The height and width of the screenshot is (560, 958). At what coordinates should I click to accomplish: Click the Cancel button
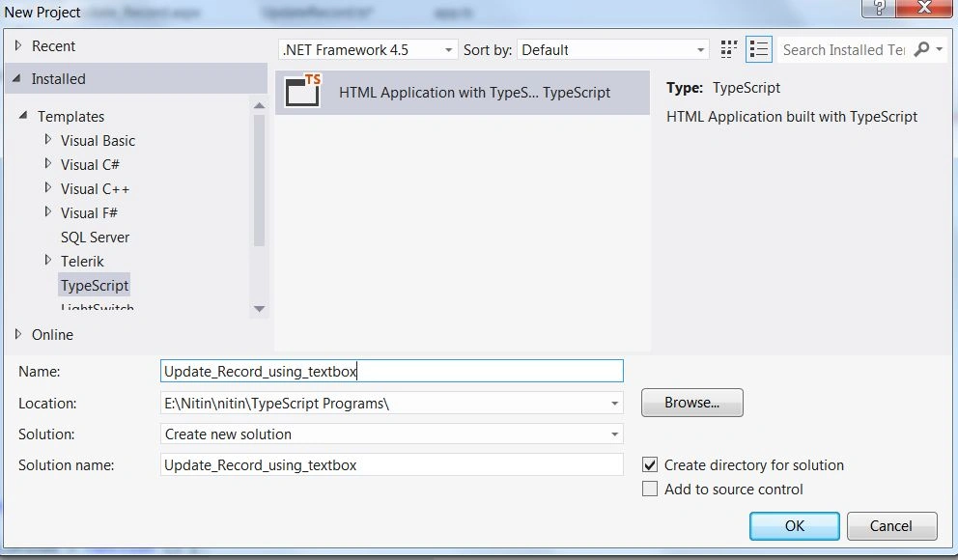(891, 526)
